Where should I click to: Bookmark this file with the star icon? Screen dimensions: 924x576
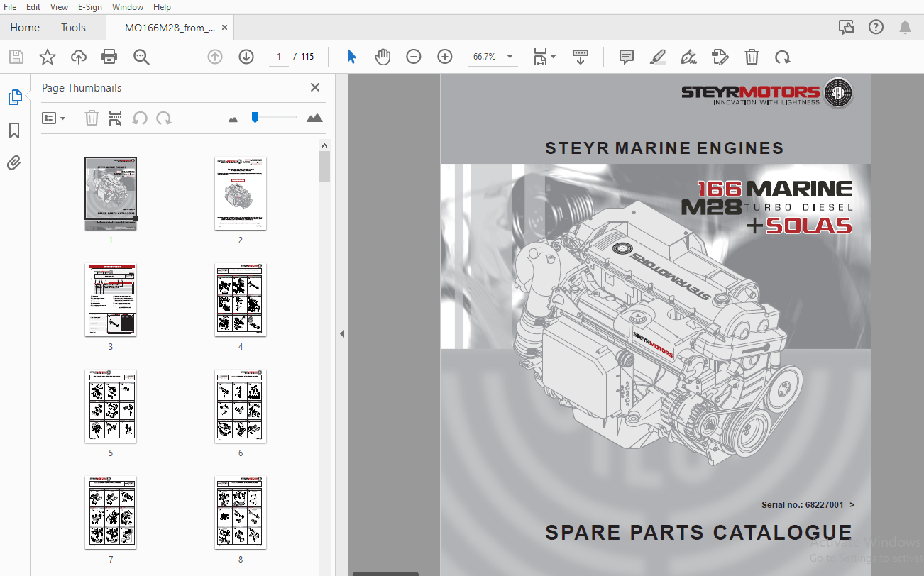[x=47, y=57]
